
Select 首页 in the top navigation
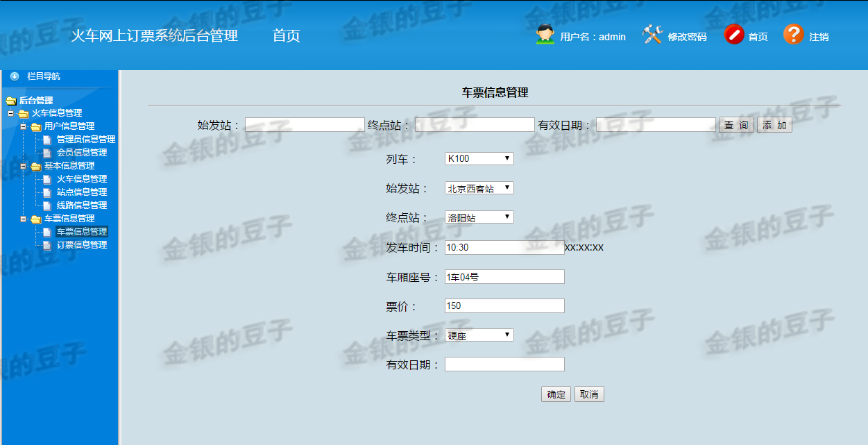pyautogui.click(x=286, y=35)
